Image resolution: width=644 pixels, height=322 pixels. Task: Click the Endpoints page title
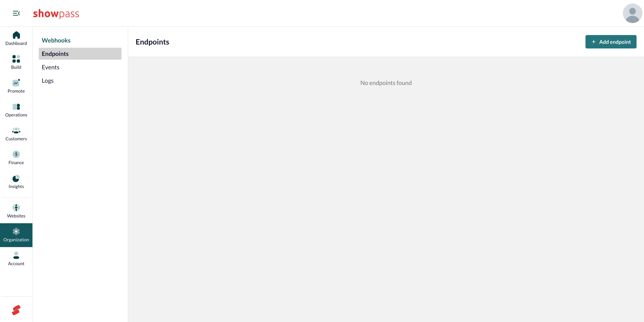(152, 42)
